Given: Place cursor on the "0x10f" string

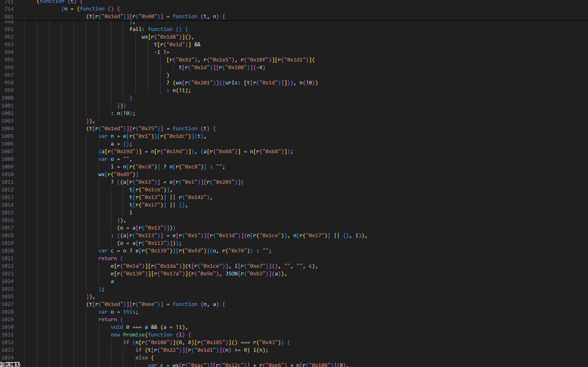Looking at the screenshot, I should [x=257, y=60].
